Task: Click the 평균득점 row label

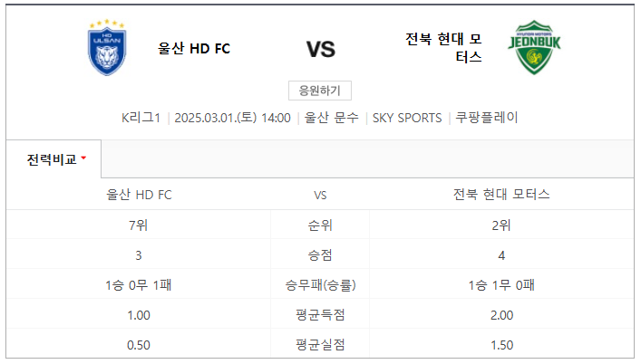Action: 320,315
